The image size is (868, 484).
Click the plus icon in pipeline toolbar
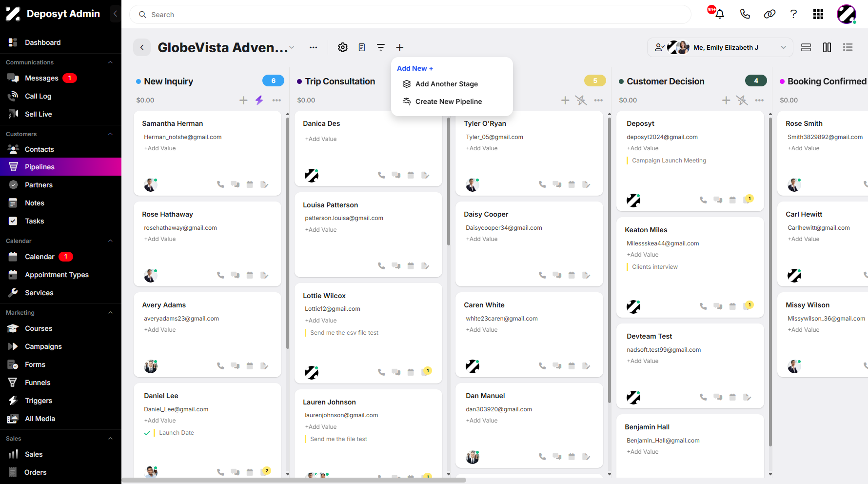pyautogui.click(x=399, y=47)
